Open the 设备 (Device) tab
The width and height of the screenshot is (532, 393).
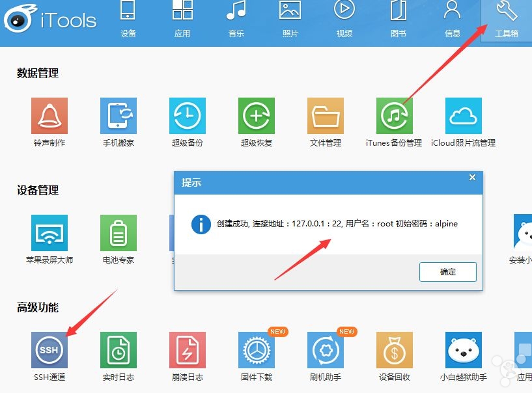pyautogui.click(x=128, y=20)
